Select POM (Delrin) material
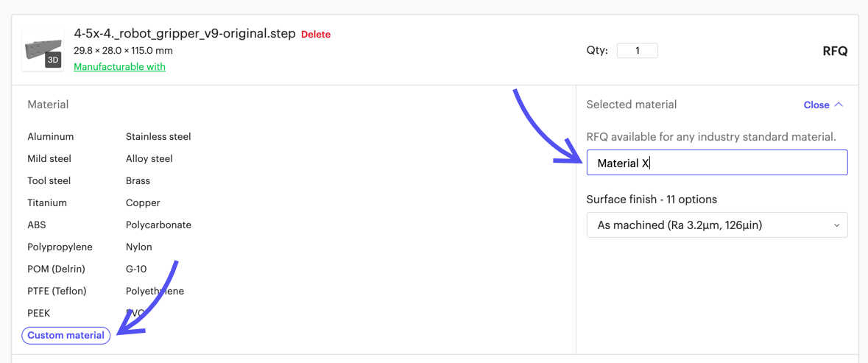Screen dimensions: 868x363 tap(57, 269)
